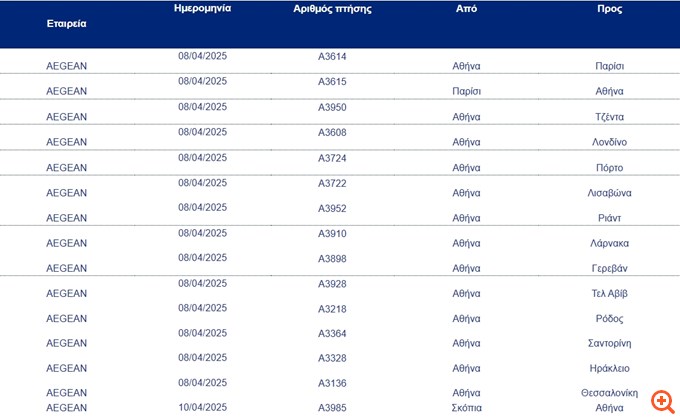Click destination Σαντορίνη

click(609, 344)
